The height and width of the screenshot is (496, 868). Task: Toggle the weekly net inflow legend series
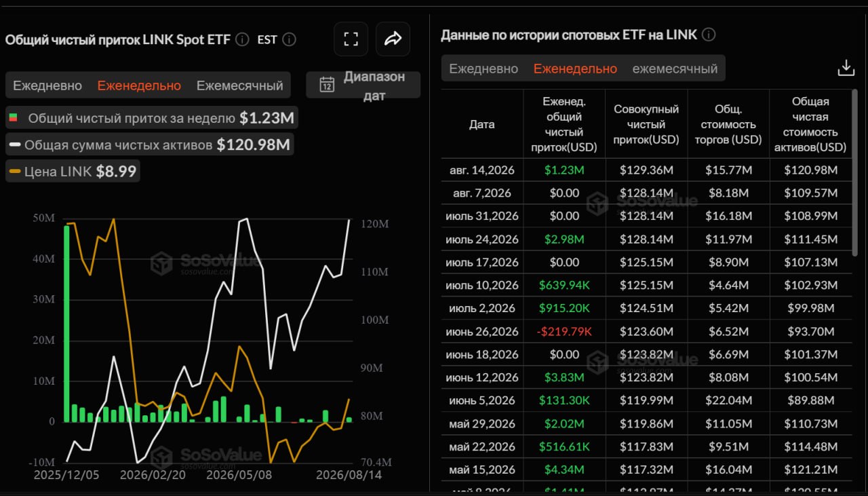pyautogui.click(x=151, y=118)
